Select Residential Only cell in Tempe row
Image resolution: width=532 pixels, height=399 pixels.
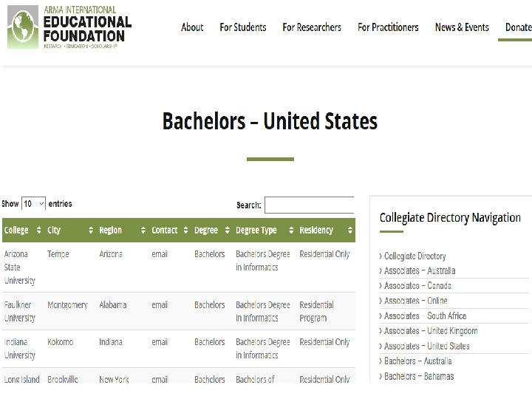(324, 254)
